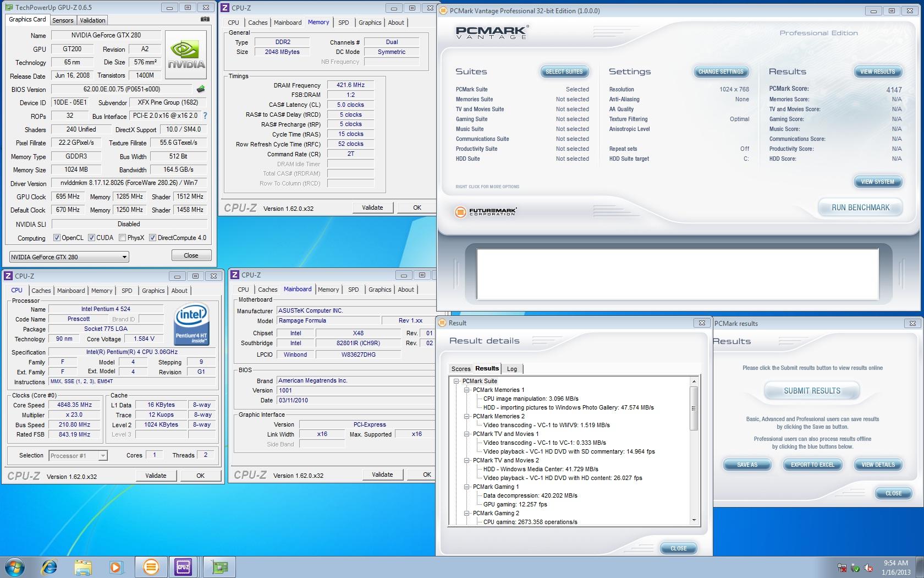Switch to CPU-Z taskbar icon
The width and height of the screenshot is (924, 578).
tap(183, 566)
